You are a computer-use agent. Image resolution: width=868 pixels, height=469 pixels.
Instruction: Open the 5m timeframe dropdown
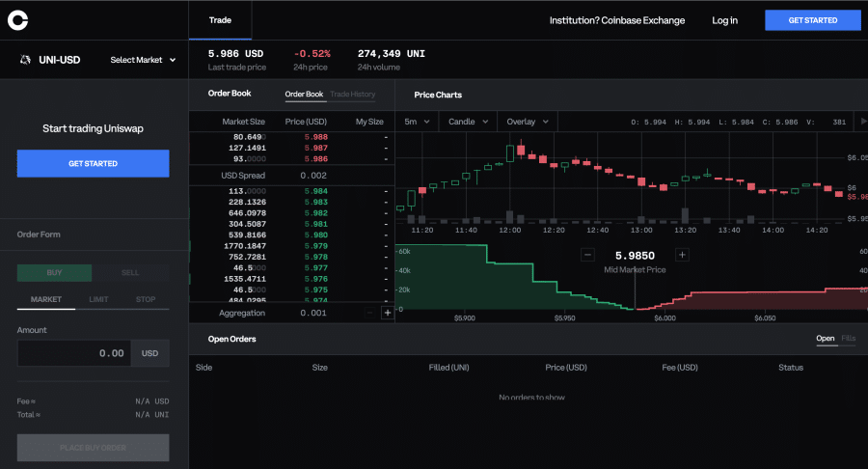tap(417, 122)
